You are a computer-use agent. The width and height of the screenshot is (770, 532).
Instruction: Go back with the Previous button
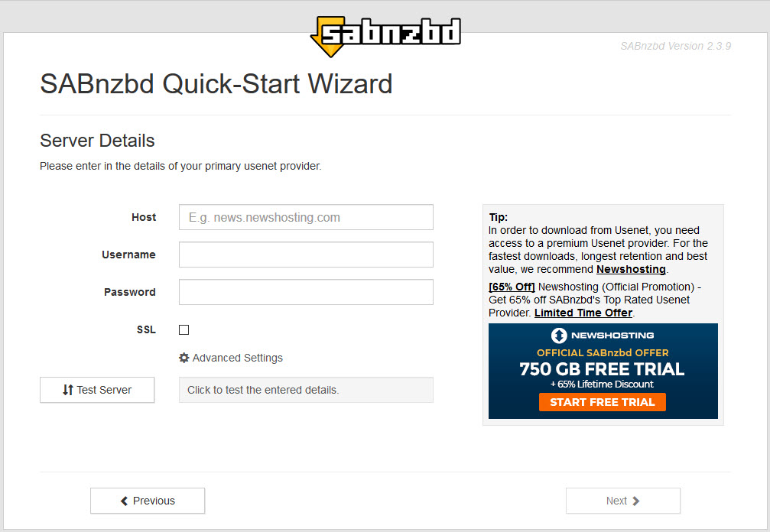(x=148, y=501)
